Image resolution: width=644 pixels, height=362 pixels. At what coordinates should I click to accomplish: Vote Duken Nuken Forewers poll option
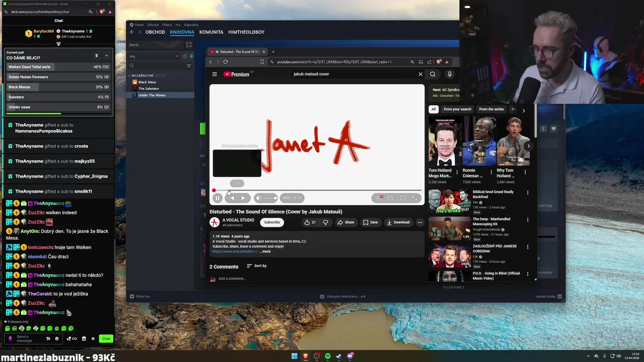(58, 77)
